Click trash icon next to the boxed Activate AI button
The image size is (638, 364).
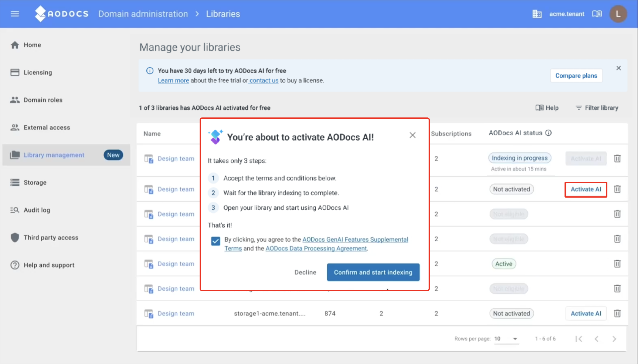tap(617, 189)
